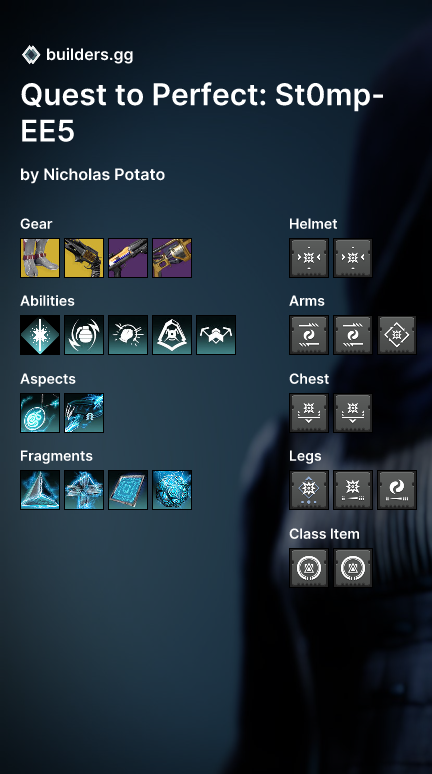Click the melee punch ability icon
The height and width of the screenshot is (774, 432).
point(128,335)
